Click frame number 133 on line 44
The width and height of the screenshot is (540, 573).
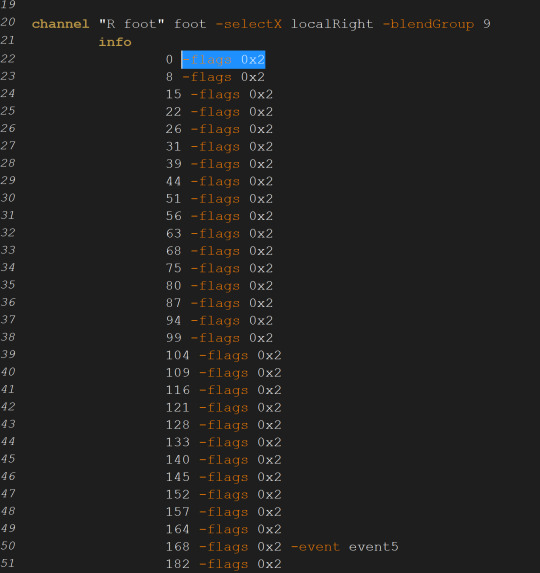tap(178, 442)
